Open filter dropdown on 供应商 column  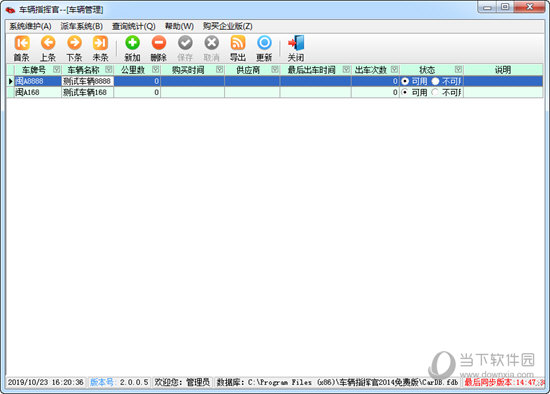pyautogui.click(x=275, y=69)
